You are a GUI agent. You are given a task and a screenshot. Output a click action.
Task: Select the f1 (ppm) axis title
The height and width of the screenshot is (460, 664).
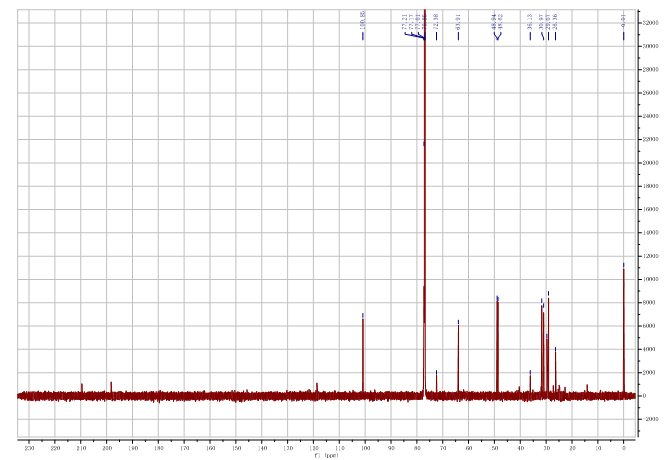[326, 456]
